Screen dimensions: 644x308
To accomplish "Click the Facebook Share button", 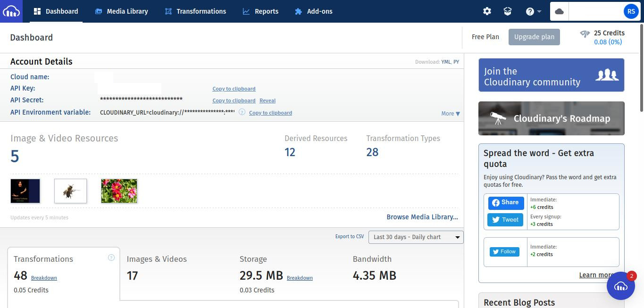I will click(506, 203).
